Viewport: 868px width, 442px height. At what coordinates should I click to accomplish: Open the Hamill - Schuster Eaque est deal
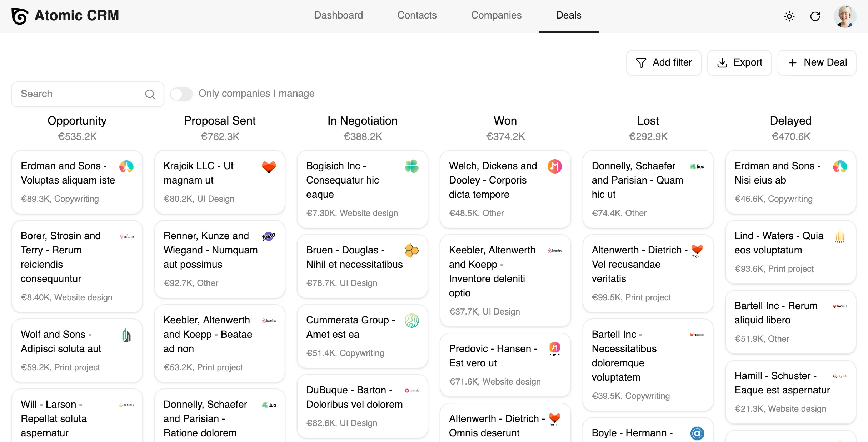pos(791,392)
